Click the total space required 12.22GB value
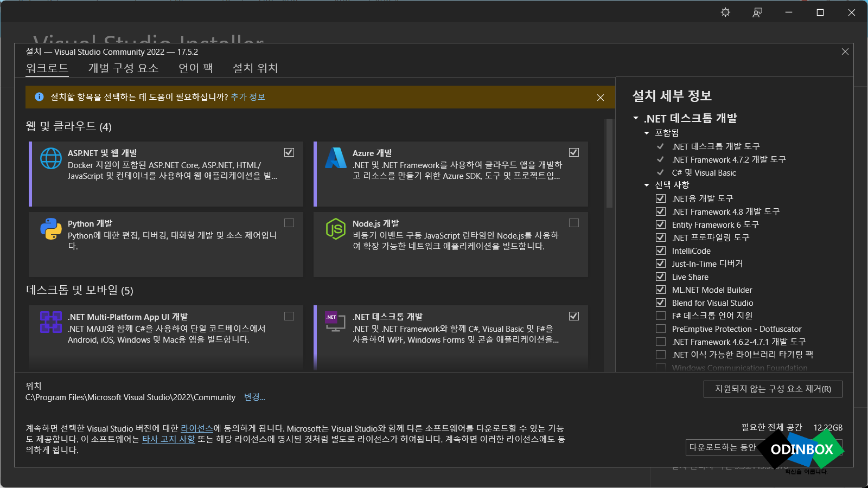Screen dimensions: 868x488 coord(828,428)
